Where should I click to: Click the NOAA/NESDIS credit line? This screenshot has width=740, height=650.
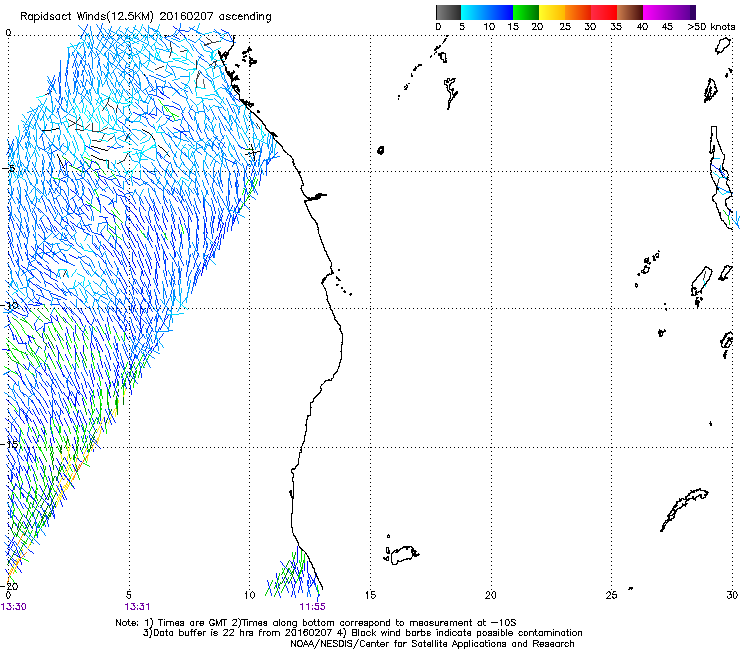click(432, 643)
